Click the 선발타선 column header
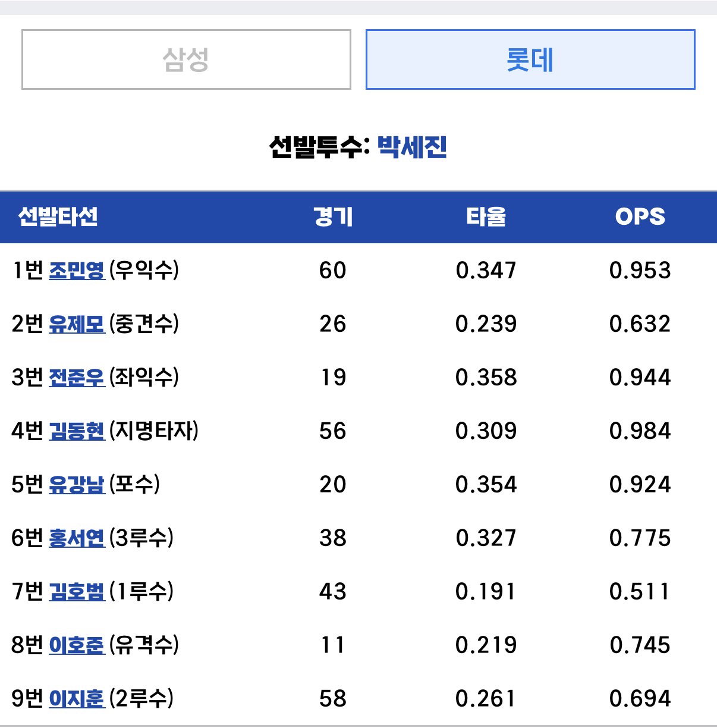717x728 pixels. [58, 216]
